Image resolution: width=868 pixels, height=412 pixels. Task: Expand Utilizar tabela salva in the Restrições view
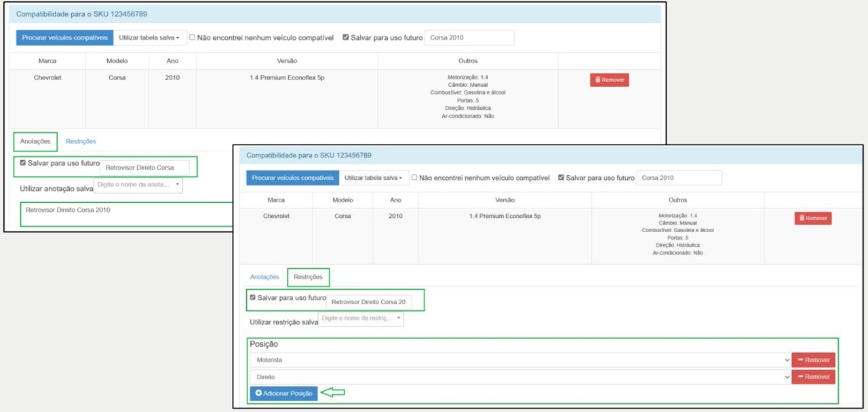coord(372,178)
